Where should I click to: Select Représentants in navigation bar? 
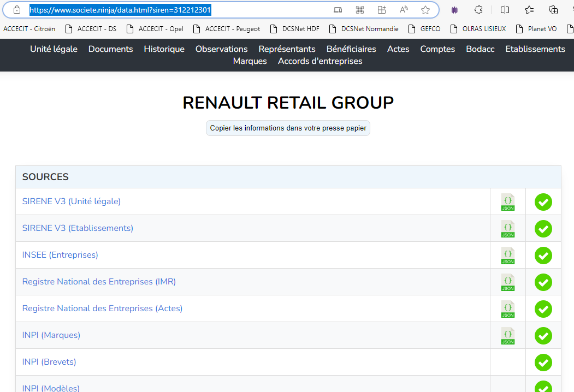(x=287, y=49)
